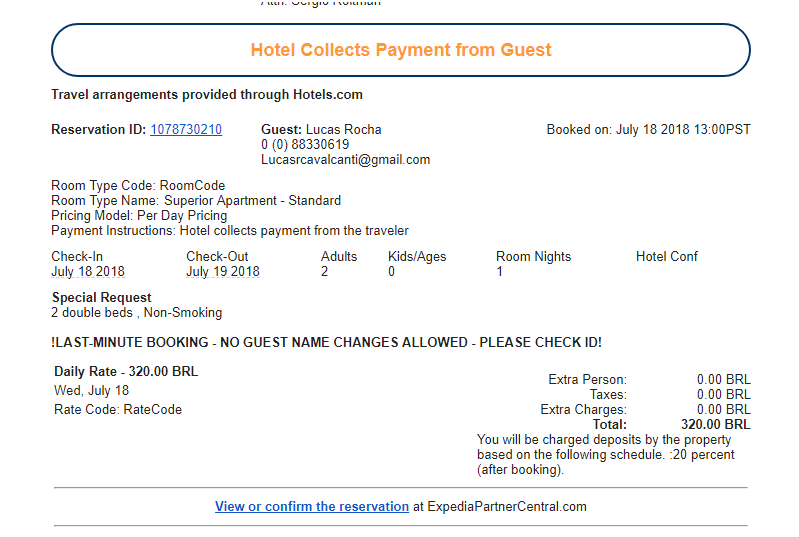The width and height of the screenshot is (799, 537).
Task: Click the 2 double beds, Non-Smoking text
Action: pos(137,313)
